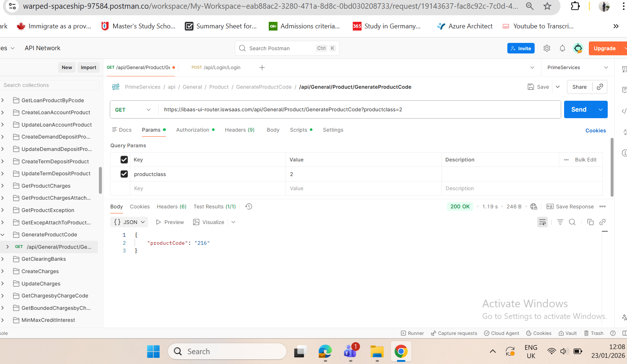
Task: Collapse the GenerateProductCode folder
Action: click(x=3, y=235)
